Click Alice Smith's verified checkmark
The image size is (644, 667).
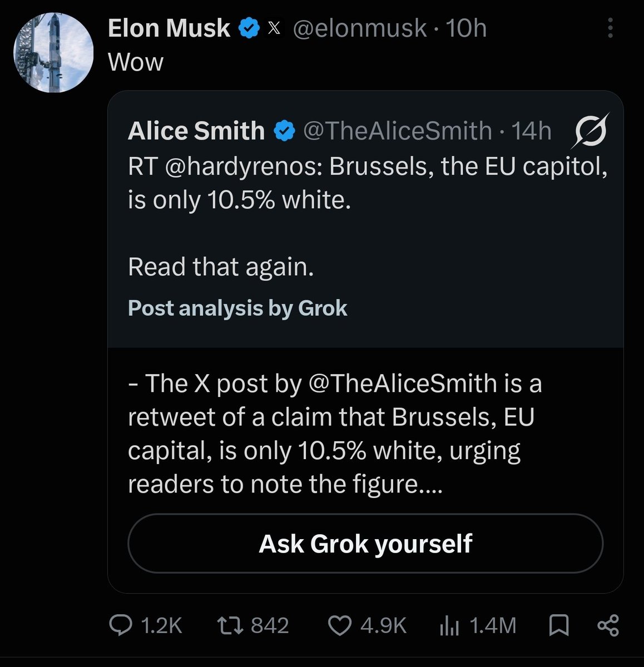coord(284,131)
